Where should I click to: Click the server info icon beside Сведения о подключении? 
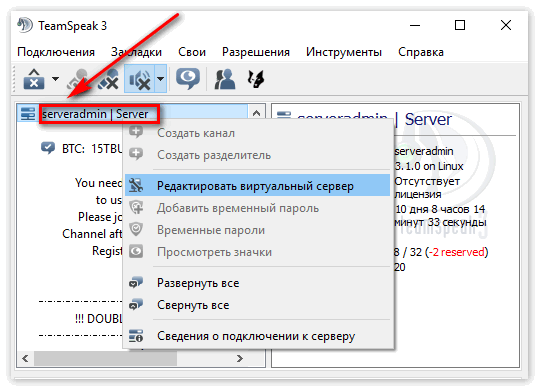[136, 336]
